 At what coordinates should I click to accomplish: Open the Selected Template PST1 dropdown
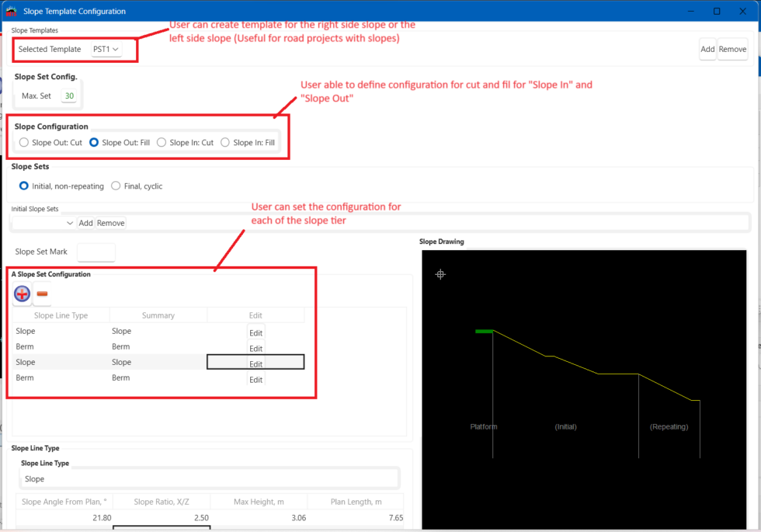pyautogui.click(x=106, y=48)
